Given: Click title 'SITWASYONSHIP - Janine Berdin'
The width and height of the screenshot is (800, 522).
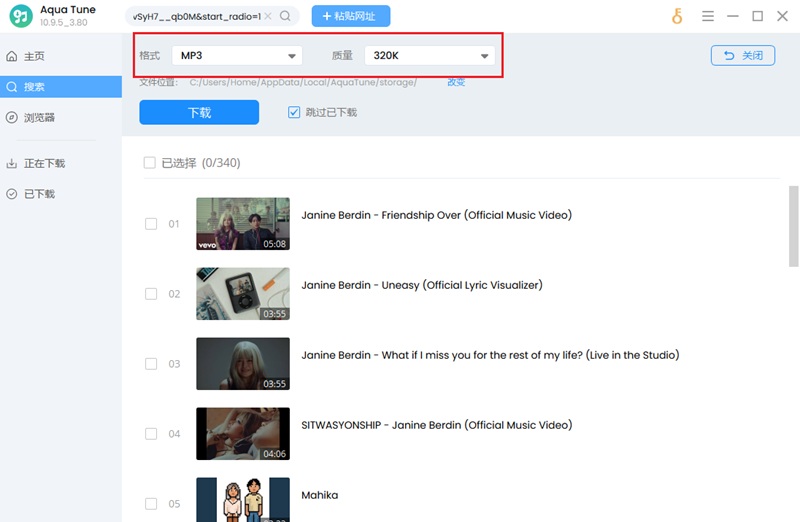Looking at the screenshot, I should click(x=381, y=425).
